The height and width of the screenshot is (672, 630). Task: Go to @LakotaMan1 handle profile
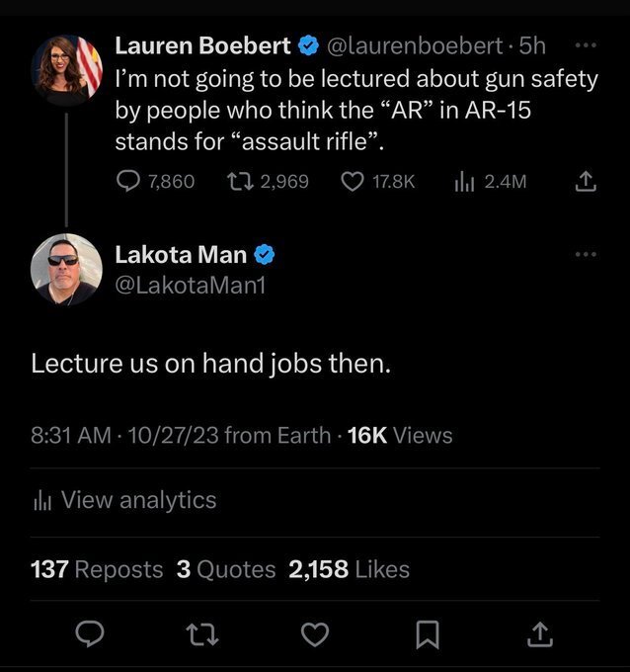[x=192, y=285]
